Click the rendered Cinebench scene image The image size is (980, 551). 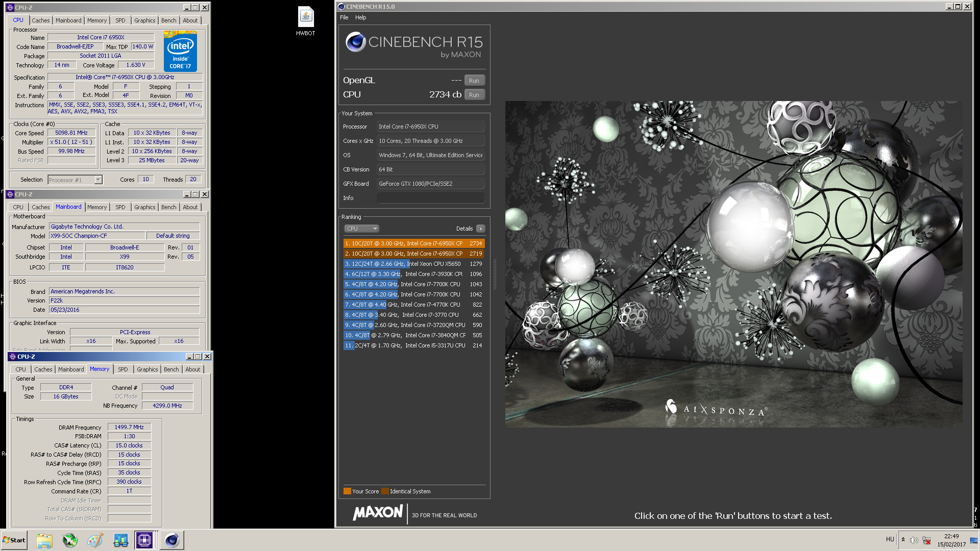[733, 264]
